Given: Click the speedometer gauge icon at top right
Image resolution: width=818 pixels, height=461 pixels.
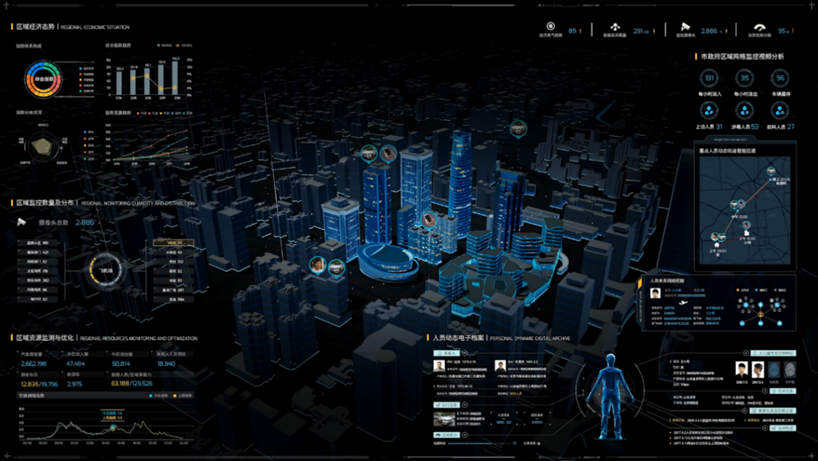Looking at the screenshot, I should pos(760,29).
